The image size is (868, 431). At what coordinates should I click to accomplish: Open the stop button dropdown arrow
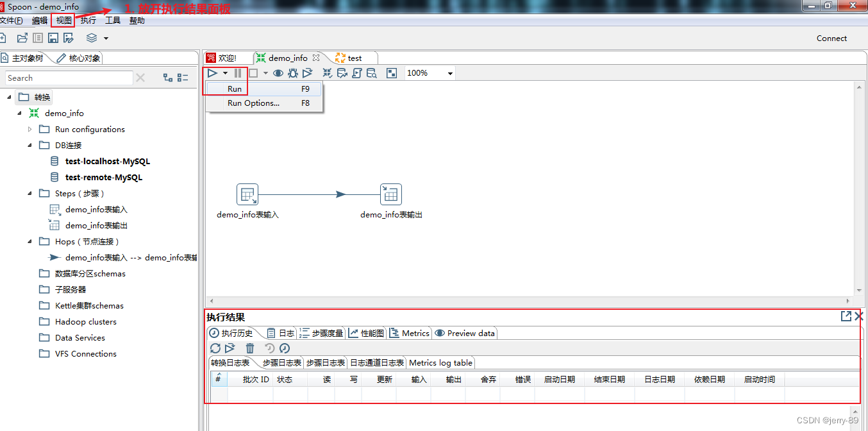pyautogui.click(x=265, y=74)
